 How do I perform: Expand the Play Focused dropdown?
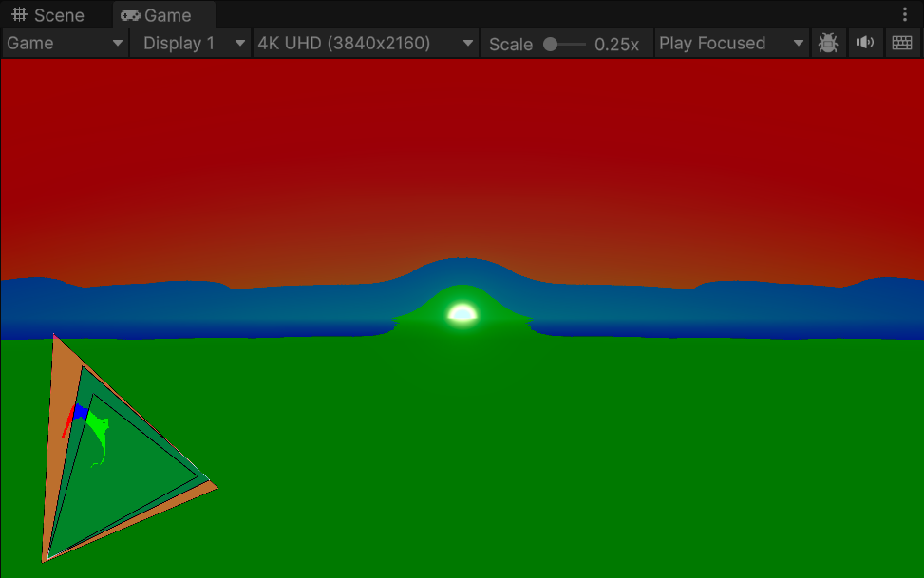tap(731, 43)
